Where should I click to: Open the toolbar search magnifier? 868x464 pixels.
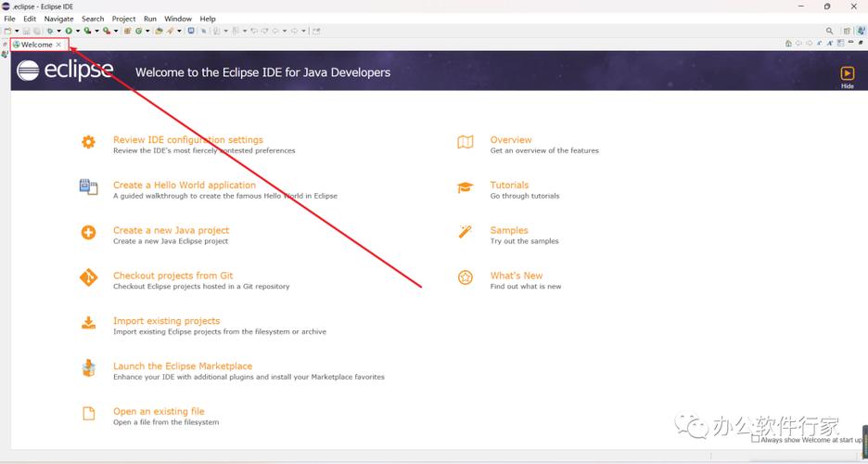coord(829,31)
